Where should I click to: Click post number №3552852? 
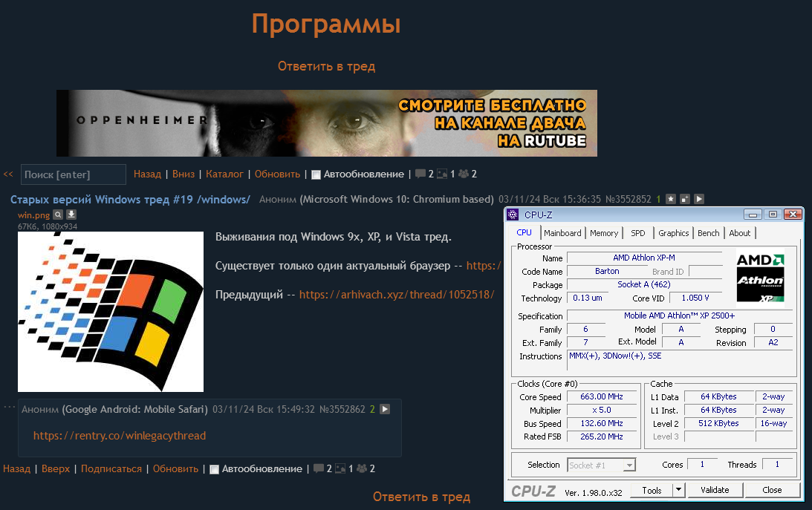[629, 199]
